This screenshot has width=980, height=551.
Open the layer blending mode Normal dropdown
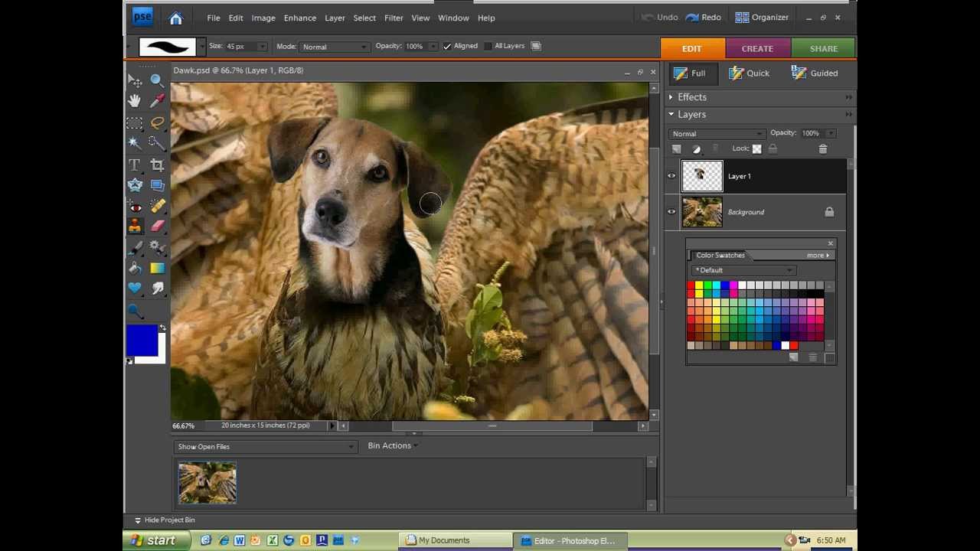[717, 134]
